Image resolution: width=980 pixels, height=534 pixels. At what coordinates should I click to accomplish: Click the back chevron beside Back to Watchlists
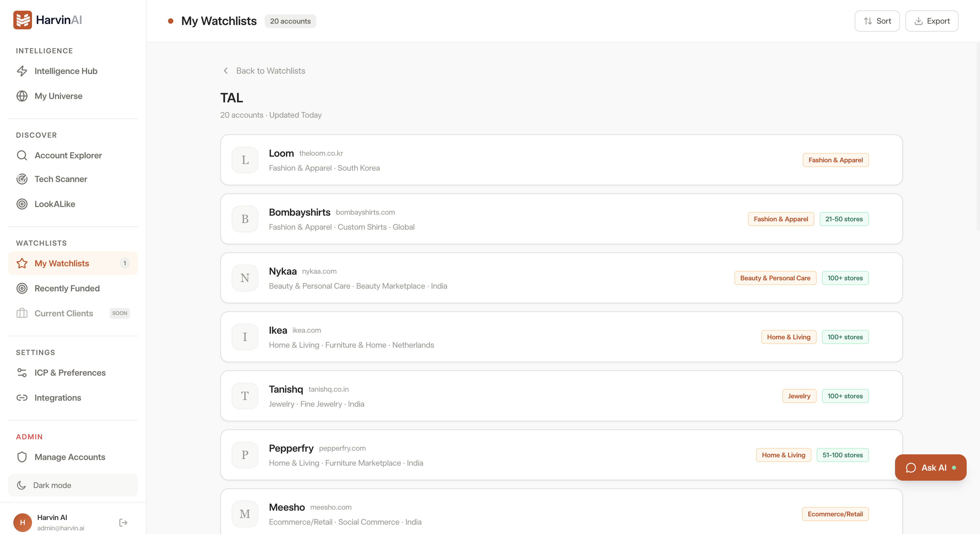[x=225, y=71]
